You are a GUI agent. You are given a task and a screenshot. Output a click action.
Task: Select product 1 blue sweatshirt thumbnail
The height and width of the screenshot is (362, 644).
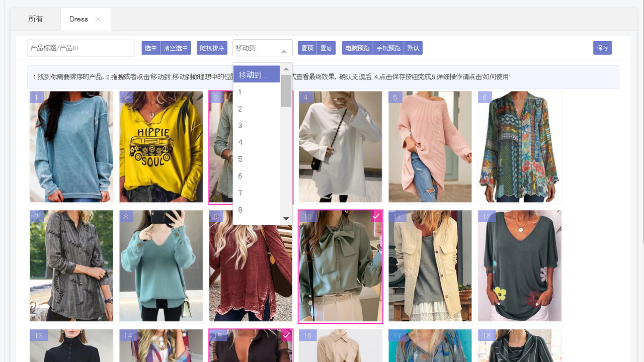tap(71, 147)
